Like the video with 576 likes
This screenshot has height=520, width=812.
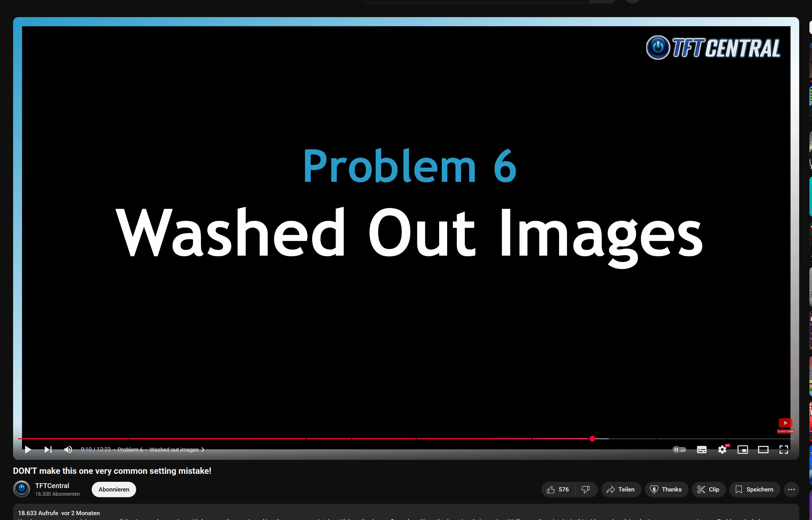pyautogui.click(x=558, y=489)
